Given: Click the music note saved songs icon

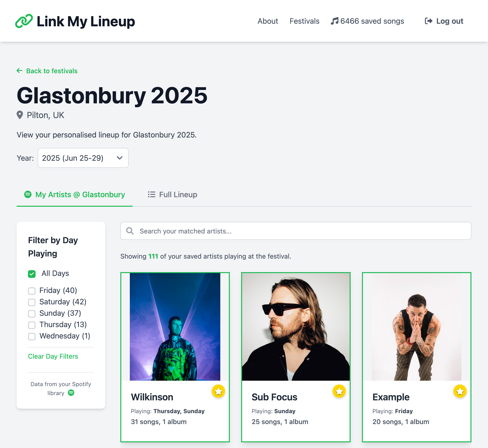Looking at the screenshot, I should pos(334,21).
